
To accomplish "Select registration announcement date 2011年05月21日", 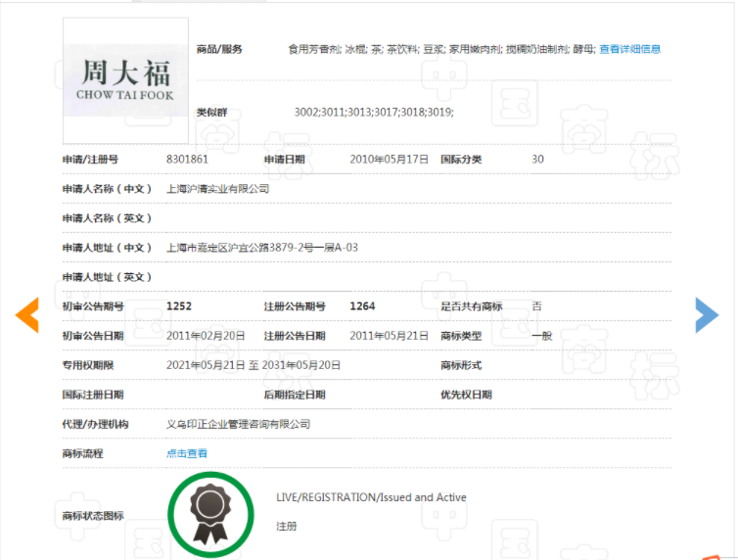I will click(389, 336).
